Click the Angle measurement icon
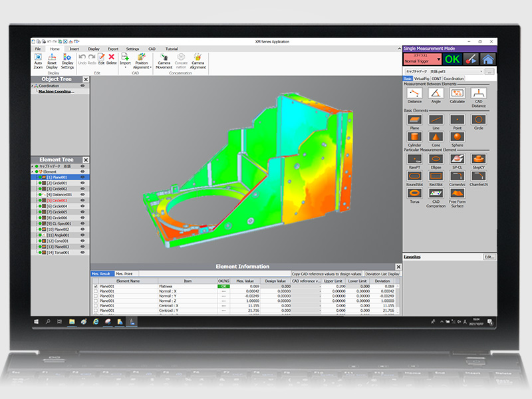The width and height of the screenshot is (532, 399). coord(436,95)
